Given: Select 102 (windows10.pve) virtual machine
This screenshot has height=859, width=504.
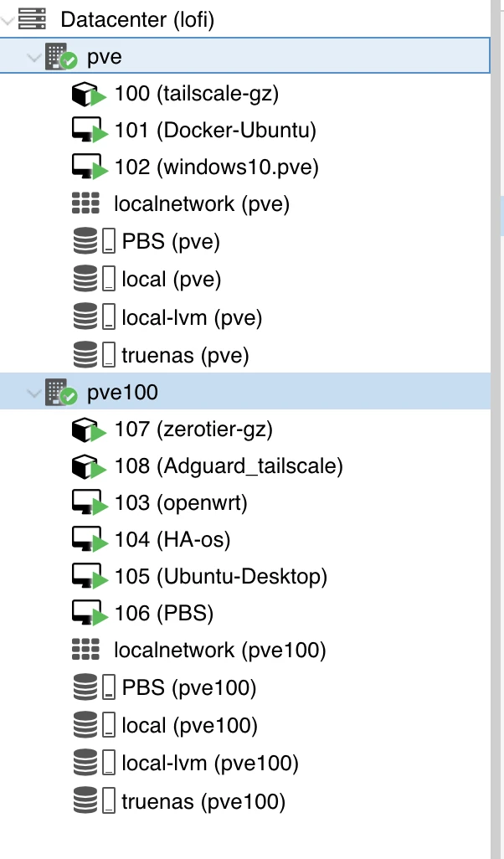Looking at the screenshot, I should click(x=217, y=167).
